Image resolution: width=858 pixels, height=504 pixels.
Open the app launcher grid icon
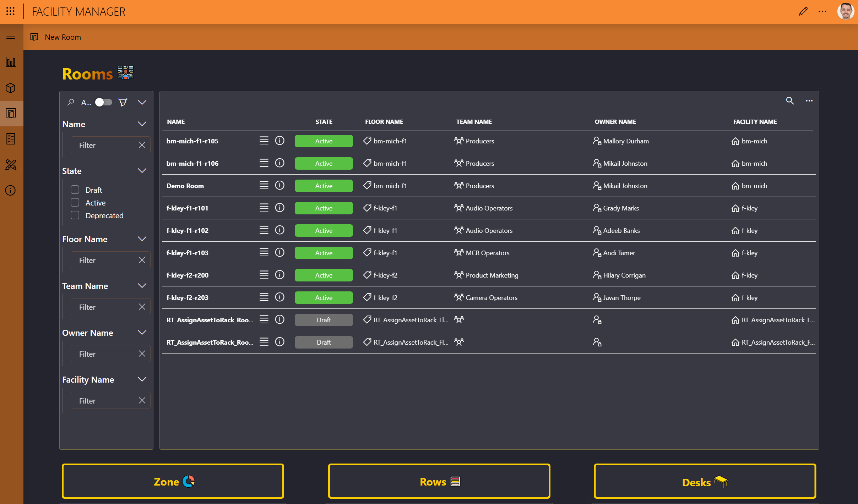pyautogui.click(x=11, y=11)
